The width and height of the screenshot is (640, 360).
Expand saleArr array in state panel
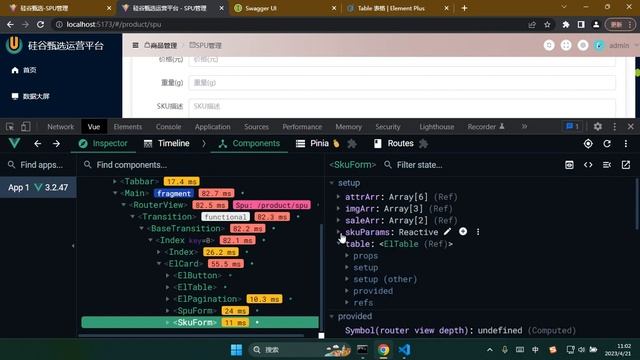point(338,220)
